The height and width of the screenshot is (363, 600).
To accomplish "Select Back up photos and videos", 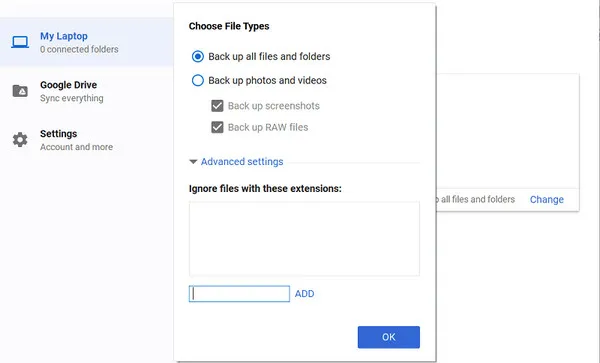I will point(198,80).
